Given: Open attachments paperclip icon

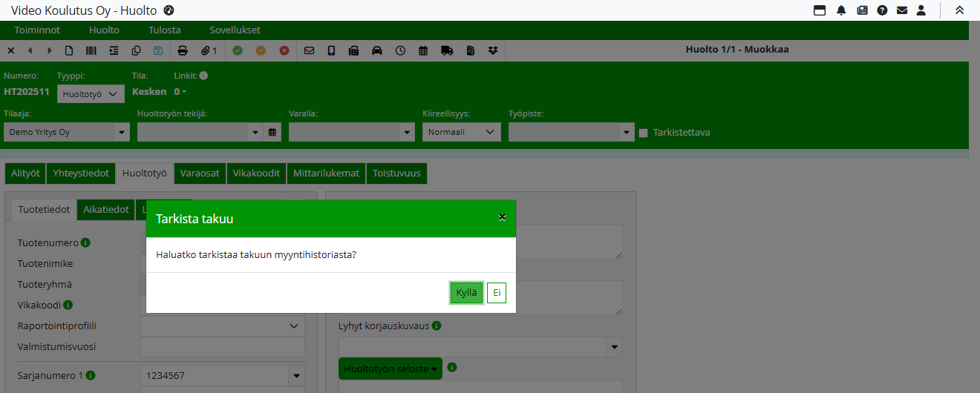Looking at the screenshot, I should [209, 50].
